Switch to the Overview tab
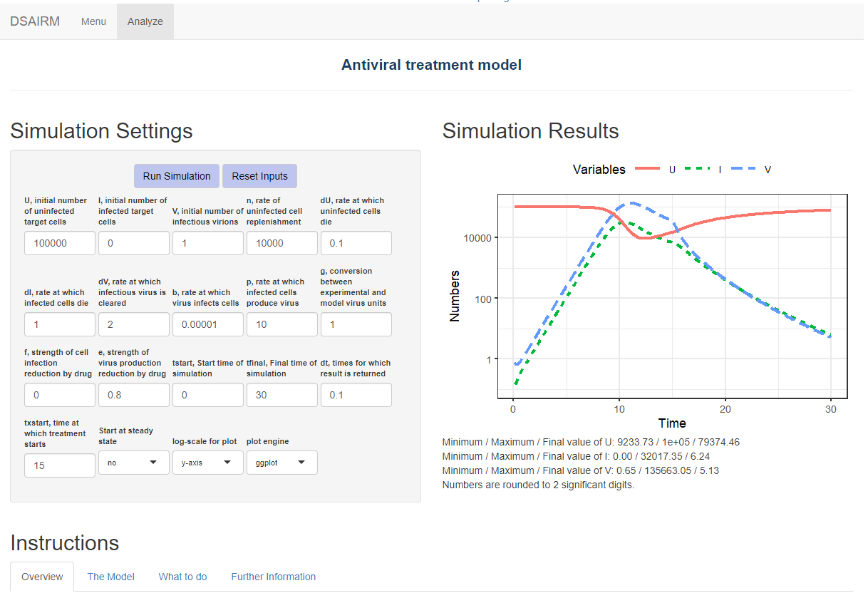The width and height of the screenshot is (868, 598). (x=42, y=577)
